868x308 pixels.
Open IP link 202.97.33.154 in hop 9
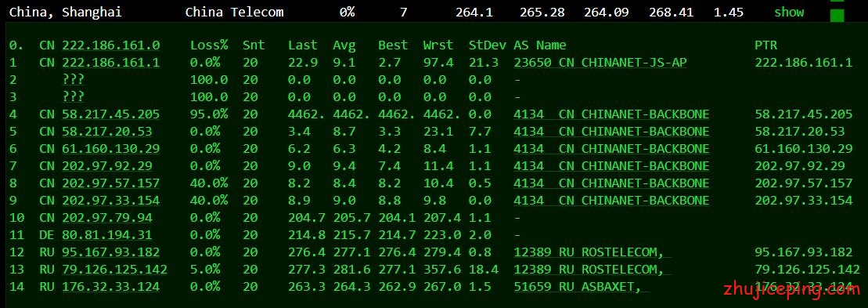click(x=110, y=200)
